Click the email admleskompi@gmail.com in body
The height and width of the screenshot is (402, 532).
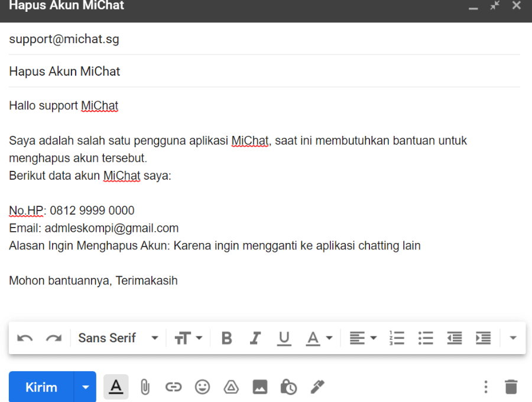112,228
